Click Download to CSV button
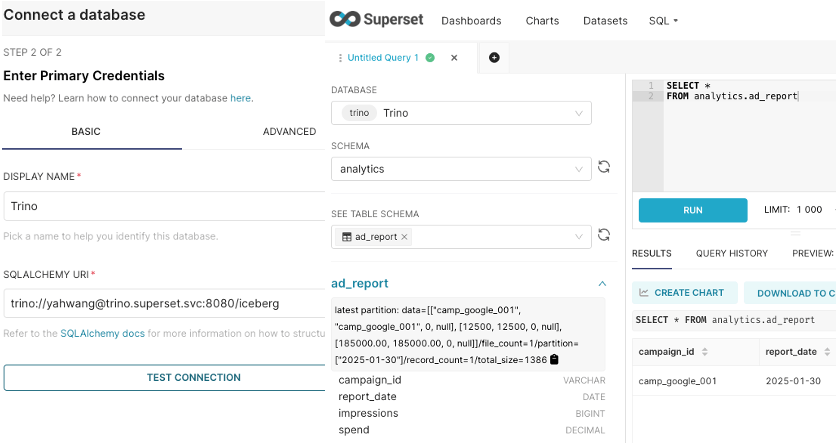 click(790, 293)
